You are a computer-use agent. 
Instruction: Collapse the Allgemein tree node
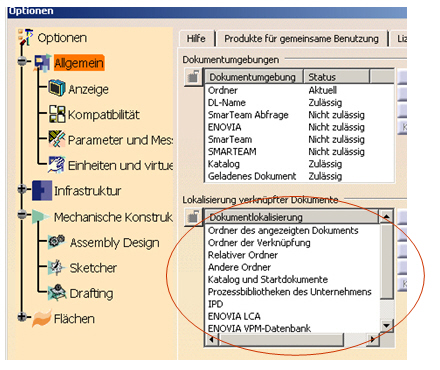pos(22,61)
